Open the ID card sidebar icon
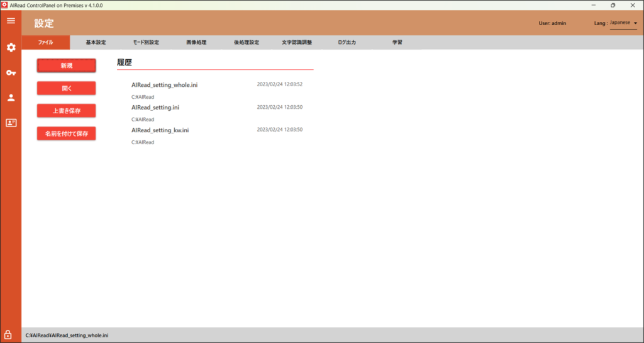The width and height of the screenshot is (644, 343). click(11, 123)
